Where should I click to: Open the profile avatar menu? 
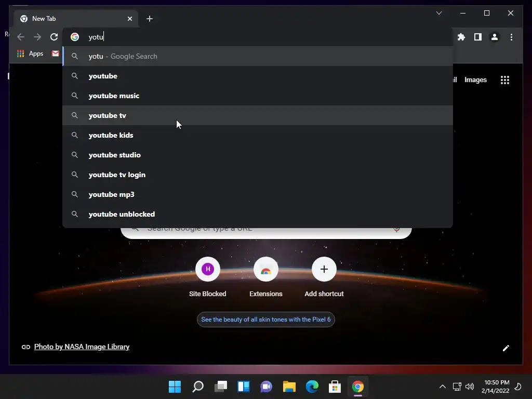pos(495,37)
